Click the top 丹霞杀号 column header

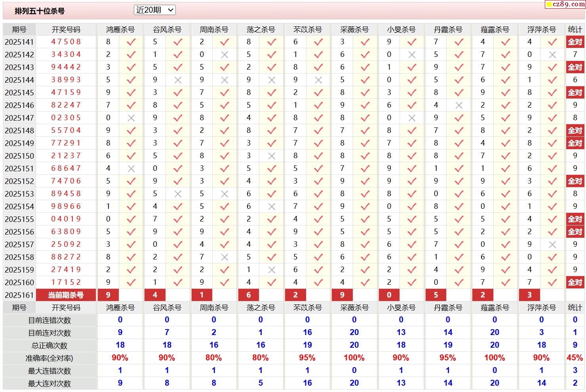[448, 30]
